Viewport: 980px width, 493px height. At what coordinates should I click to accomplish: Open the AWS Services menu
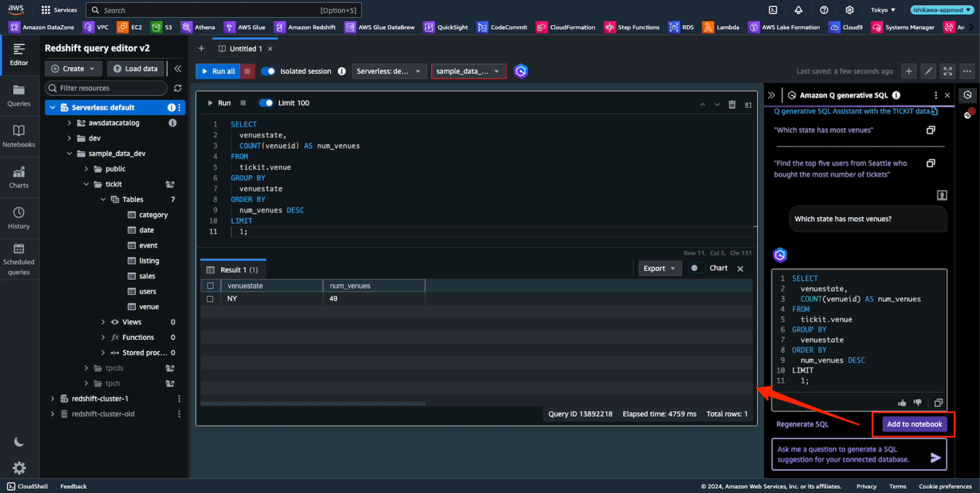[x=59, y=10]
